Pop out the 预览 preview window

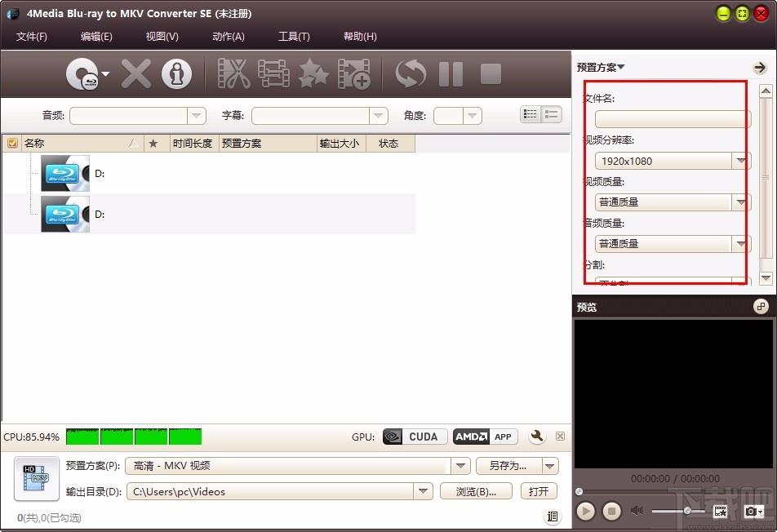[x=761, y=307]
